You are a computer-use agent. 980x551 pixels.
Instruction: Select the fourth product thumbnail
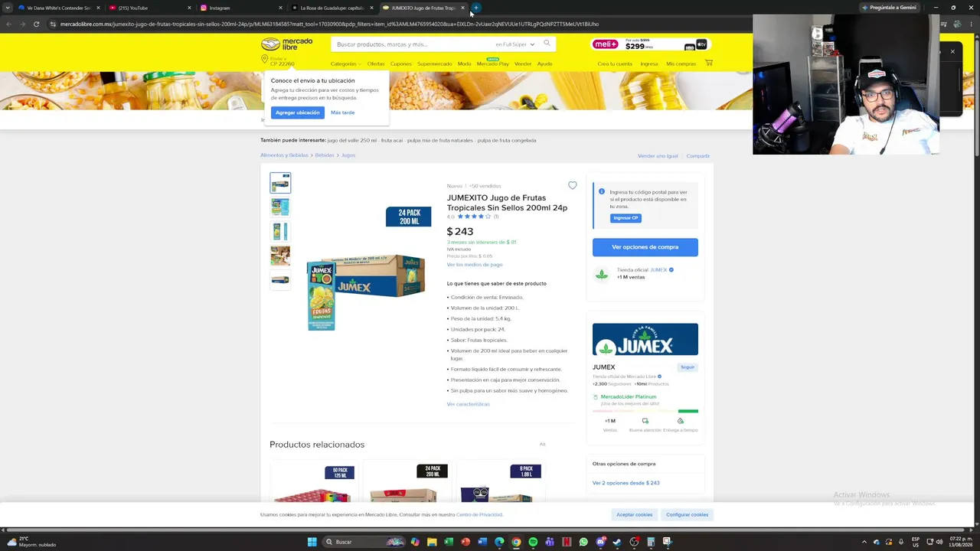(280, 256)
